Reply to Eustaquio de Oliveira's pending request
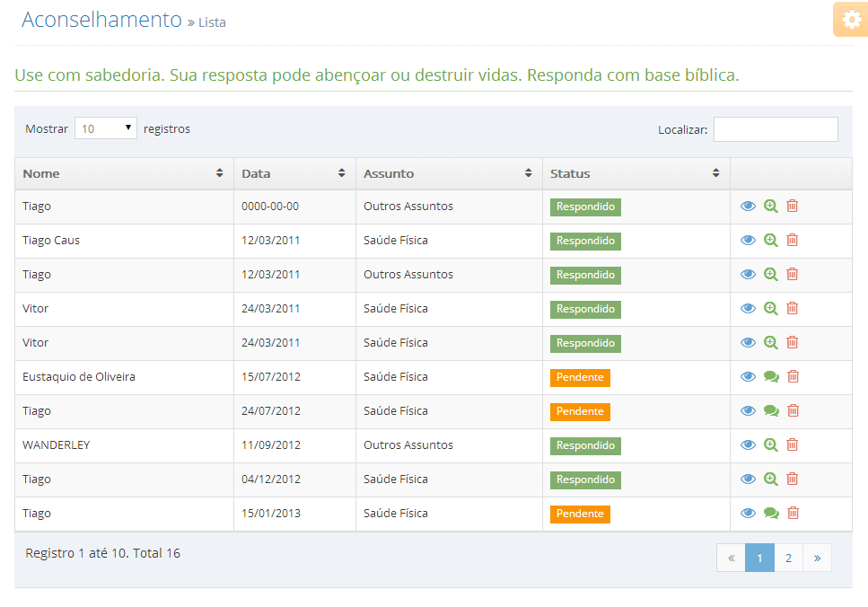The width and height of the screenshot is (868, 607). 771,376
